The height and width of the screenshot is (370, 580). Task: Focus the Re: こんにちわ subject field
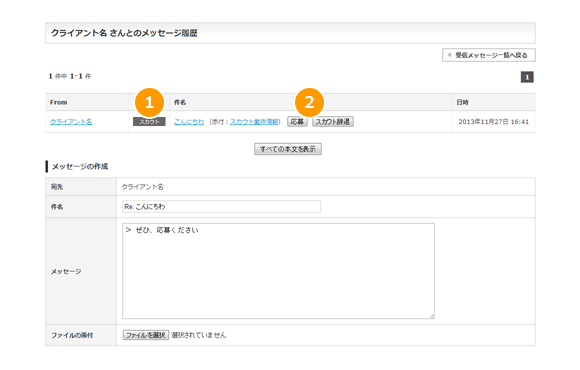222,206
